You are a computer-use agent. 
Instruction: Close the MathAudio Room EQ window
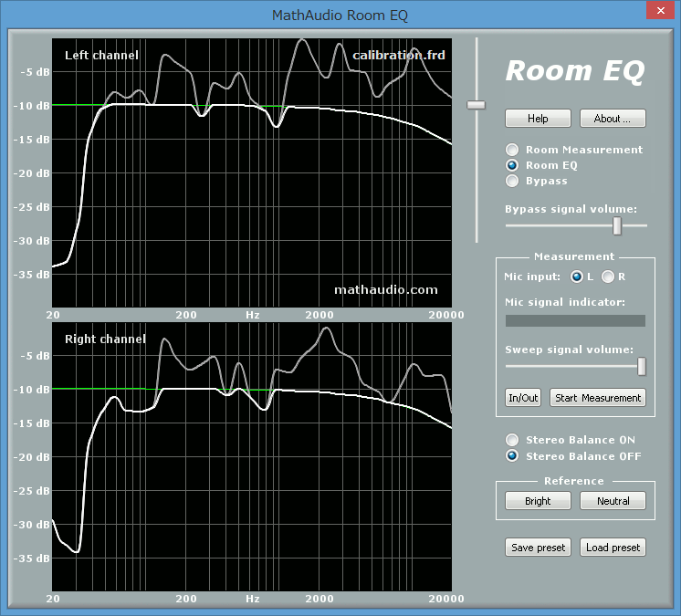click(660, 10)
